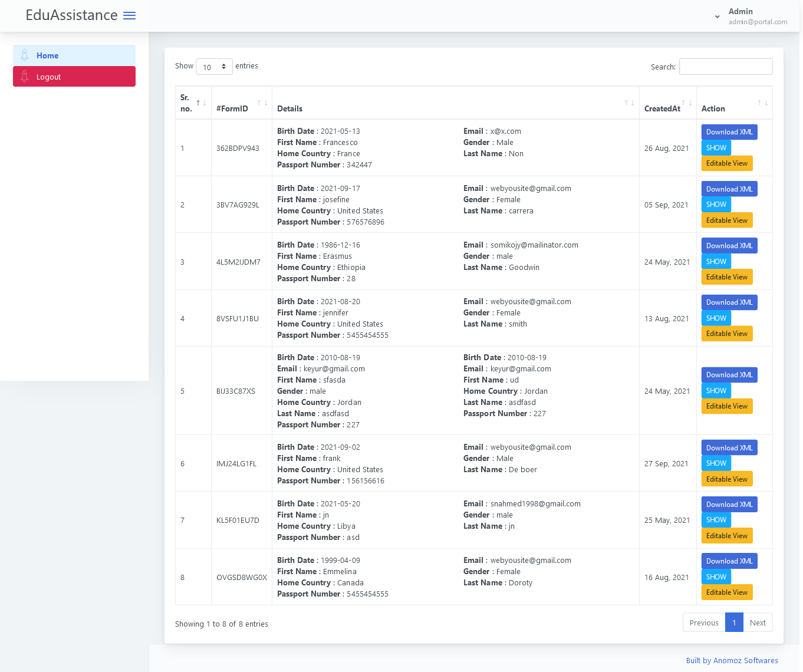The image size is (803, 672).
Task: Open the Home sidebar menu item
Action: coord(74,55)
